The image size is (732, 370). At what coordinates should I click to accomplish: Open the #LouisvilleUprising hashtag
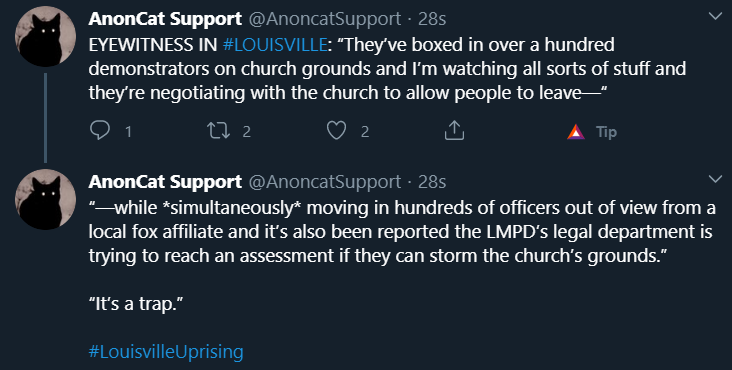click(166, 351)
